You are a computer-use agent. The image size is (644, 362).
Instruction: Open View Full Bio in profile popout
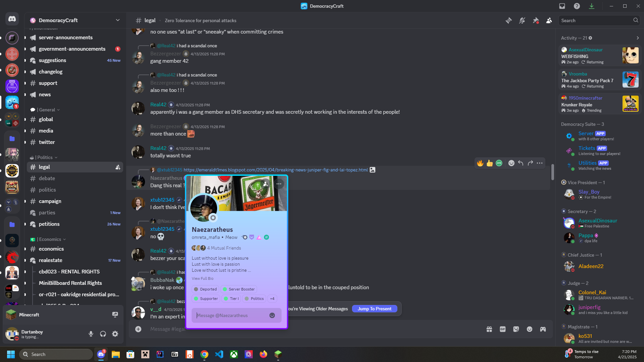(x=202, y=278)
